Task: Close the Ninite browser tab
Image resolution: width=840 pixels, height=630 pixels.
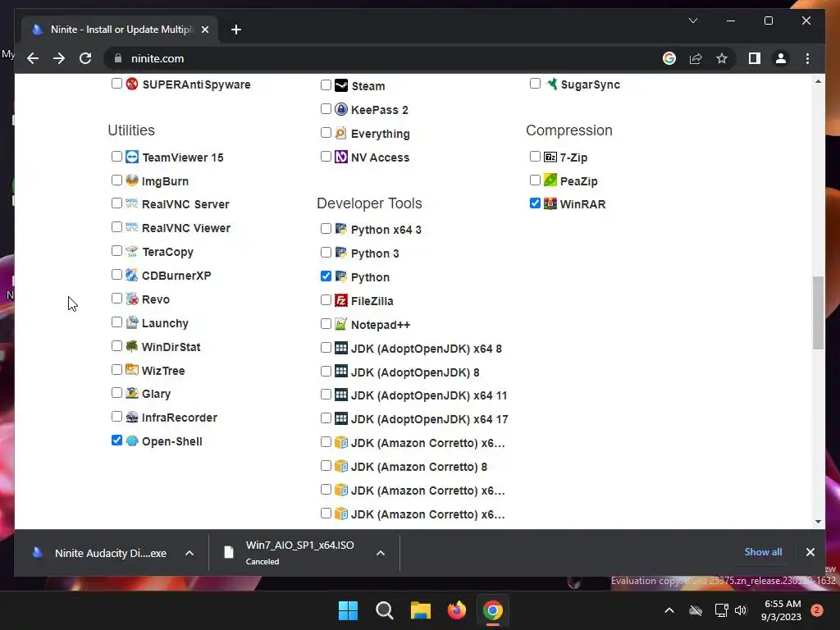Action: [204, 30]
